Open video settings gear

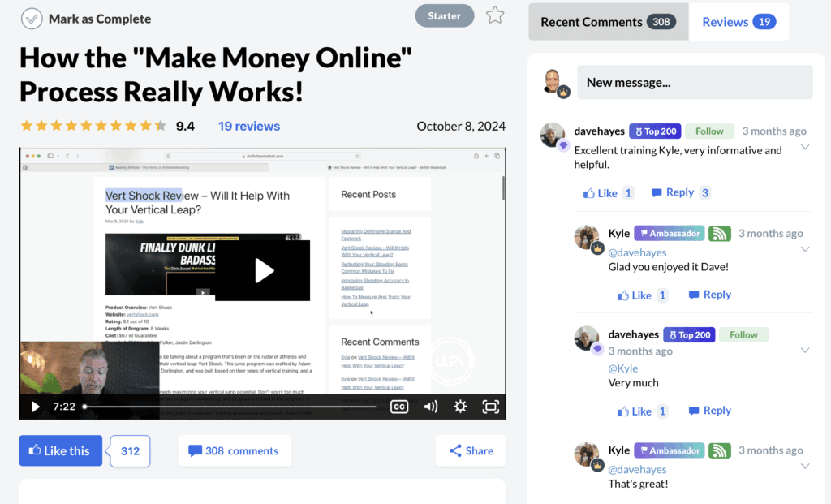(461, 407)
